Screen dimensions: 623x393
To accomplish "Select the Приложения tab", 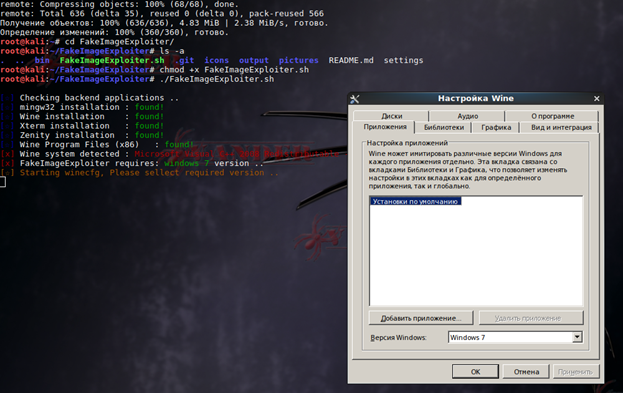I will coord(385,127).
